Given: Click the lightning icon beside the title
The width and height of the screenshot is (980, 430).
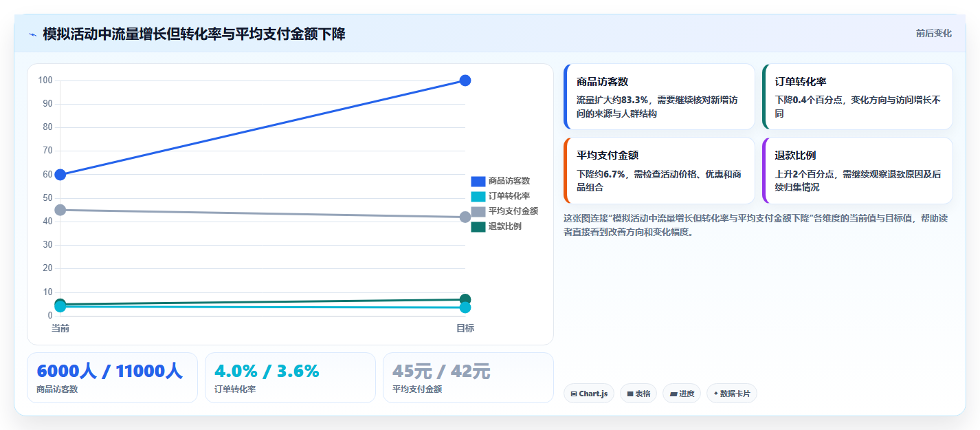Looking at the screenshot, I should click(x=32, y=34).
